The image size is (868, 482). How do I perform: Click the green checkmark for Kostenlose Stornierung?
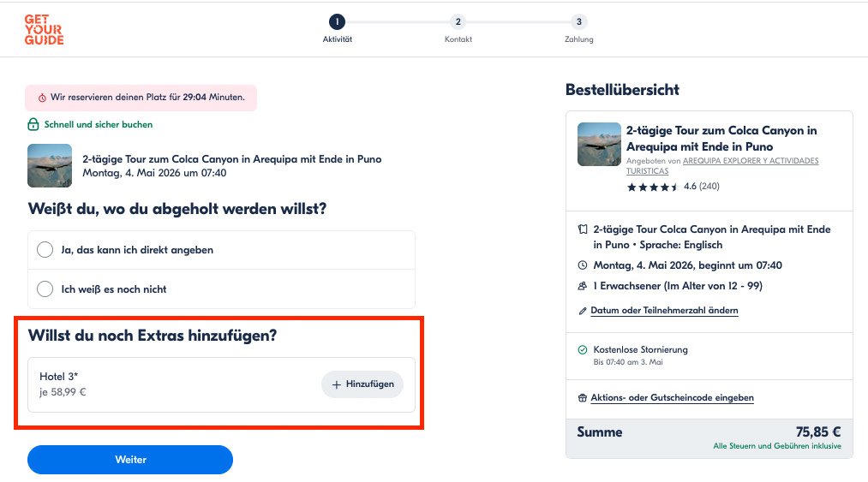(x=583, y=350)
